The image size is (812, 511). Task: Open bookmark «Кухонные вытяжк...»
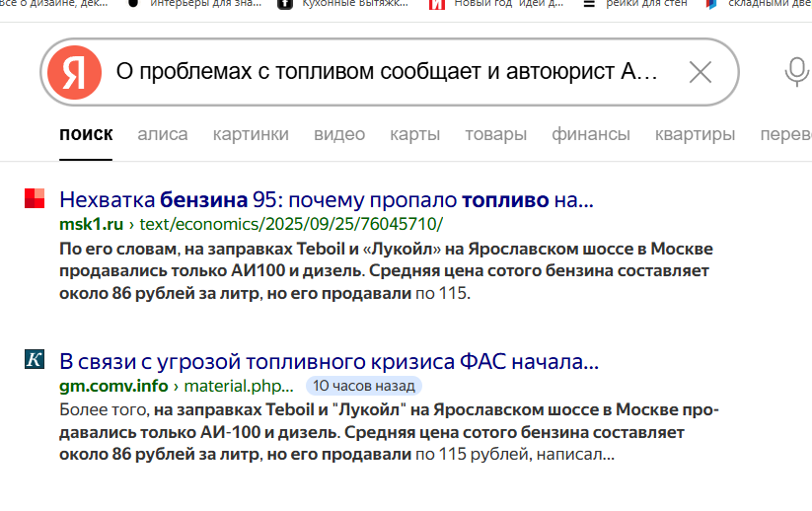click(x=342, y=4)
